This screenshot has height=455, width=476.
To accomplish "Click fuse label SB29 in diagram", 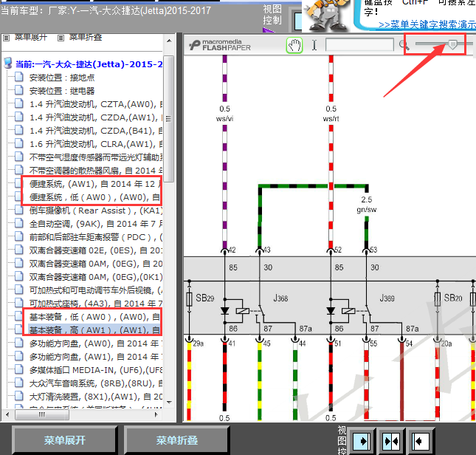I will tap(205, 298).
